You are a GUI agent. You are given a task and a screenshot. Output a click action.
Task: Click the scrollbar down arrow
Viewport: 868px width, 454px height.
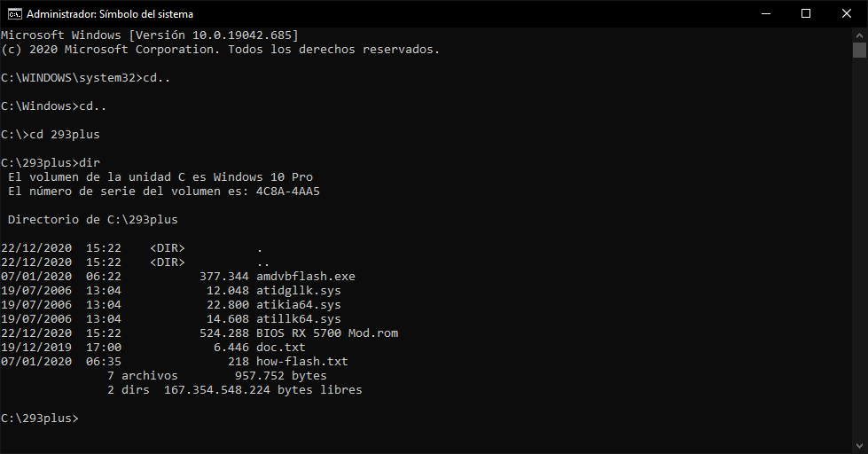pyautogui.click(x=859, y=446)
